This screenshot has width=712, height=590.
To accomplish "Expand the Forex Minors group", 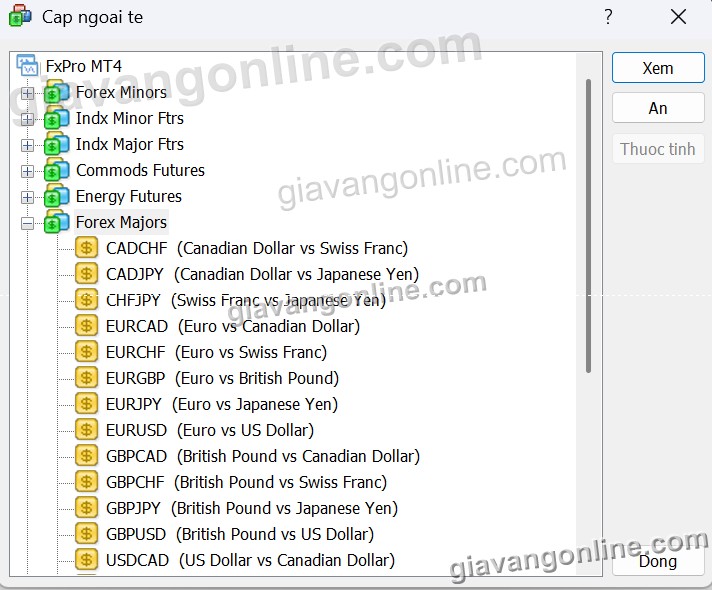I will point(27,93).
